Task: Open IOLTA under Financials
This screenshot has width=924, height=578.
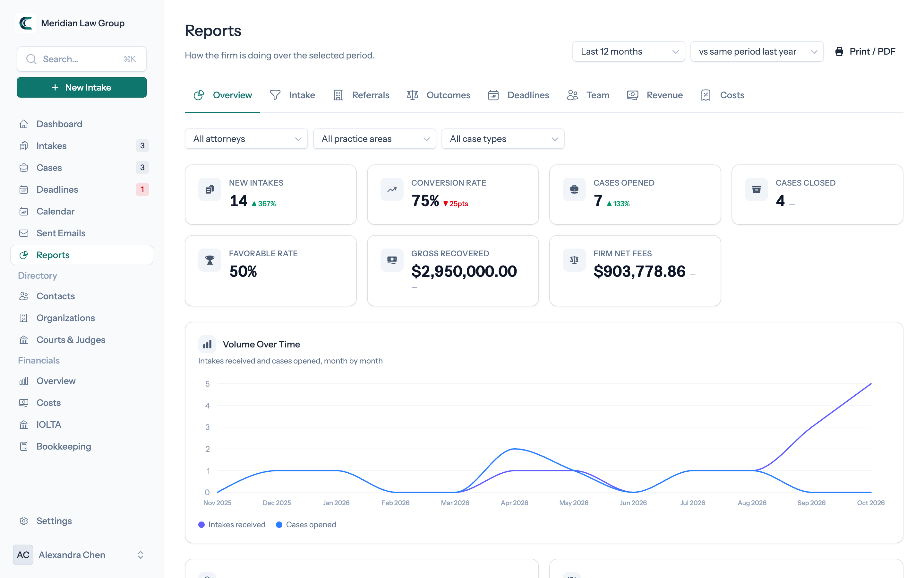Action: pyautogui.click(x=82, y=424)
